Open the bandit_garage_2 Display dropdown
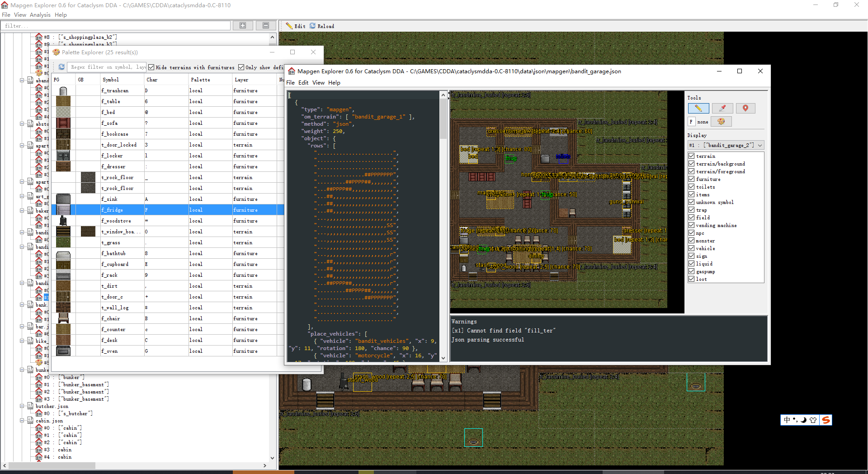The width and height of the screenshot is (868, 474). point(726,145)
